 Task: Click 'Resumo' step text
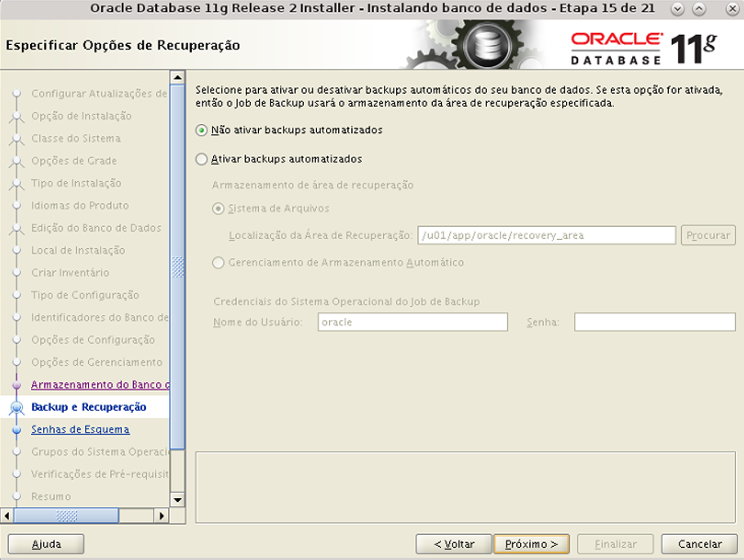(x=51, y=496)
